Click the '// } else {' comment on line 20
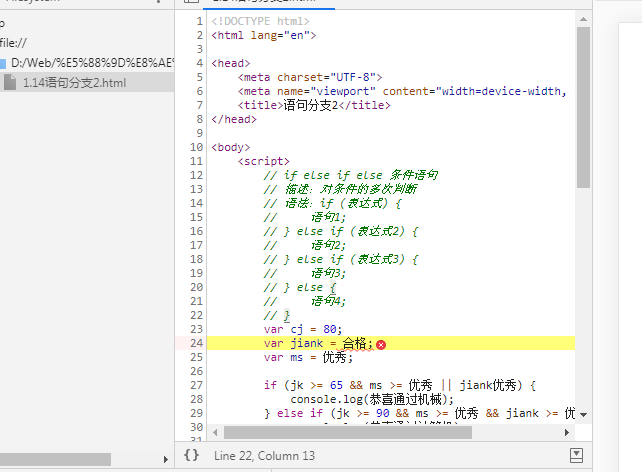 300,287
